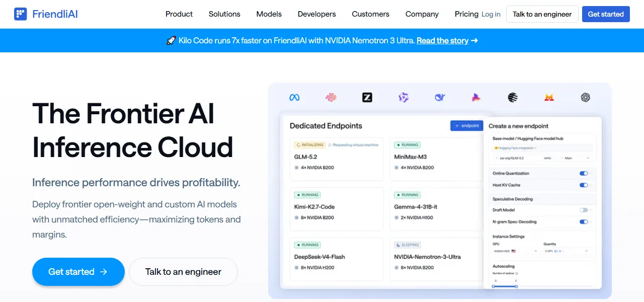Click the OpenAI knot logo
This screenshot has height=302, width=644.
(x=585, y=98)
